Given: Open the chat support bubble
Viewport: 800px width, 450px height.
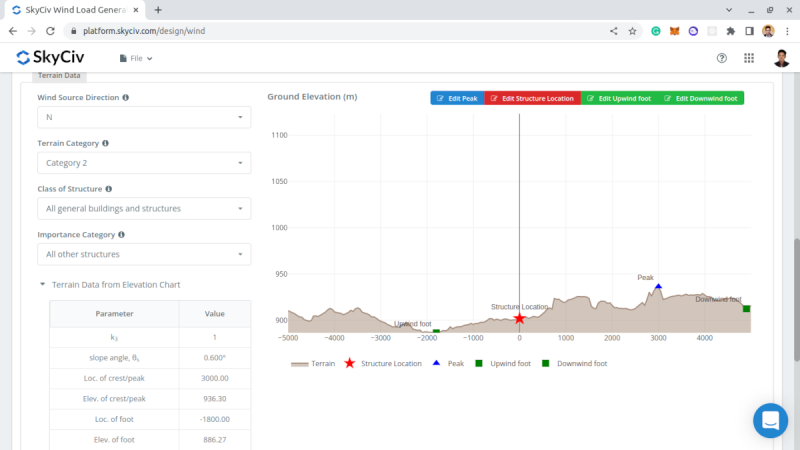Looking at the screenshot, I should (771, 421).
